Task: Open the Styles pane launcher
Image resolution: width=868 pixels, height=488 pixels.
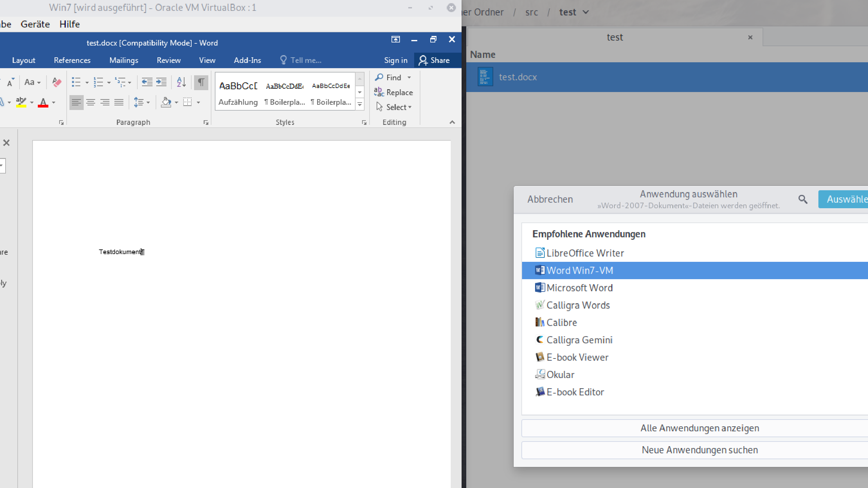Action: coord(364,123)
